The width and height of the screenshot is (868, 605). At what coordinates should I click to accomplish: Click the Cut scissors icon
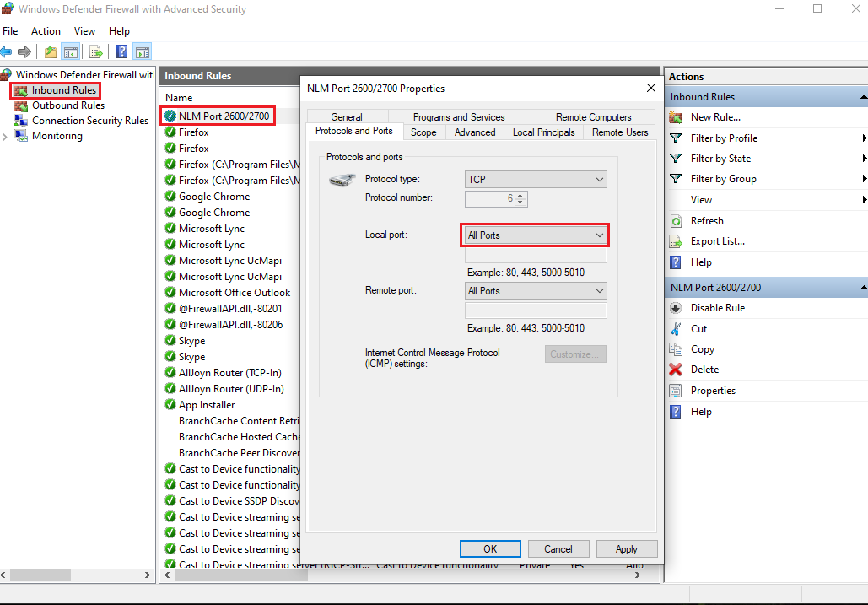point(676,329)
